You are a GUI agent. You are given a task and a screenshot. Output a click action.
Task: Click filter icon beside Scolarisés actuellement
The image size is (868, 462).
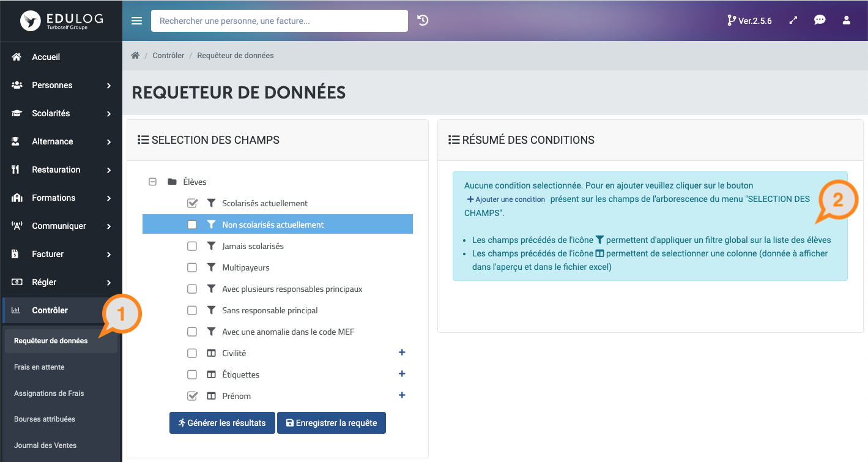coord(211,203)
